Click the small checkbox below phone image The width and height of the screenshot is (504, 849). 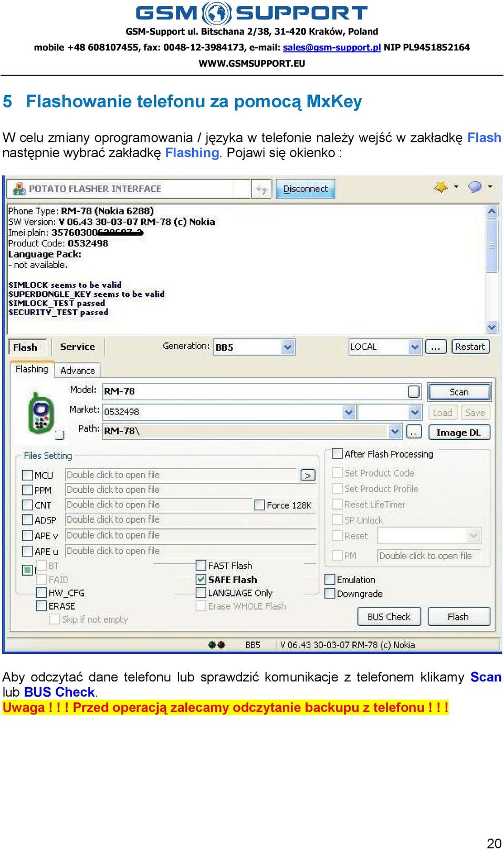coord(60,435)
